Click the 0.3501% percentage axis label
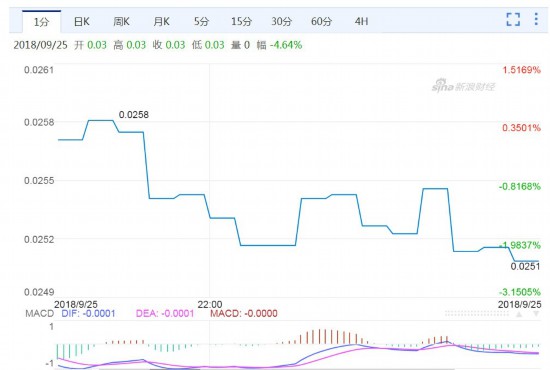The width and height of the screenshot is (550, 370). 522,128
